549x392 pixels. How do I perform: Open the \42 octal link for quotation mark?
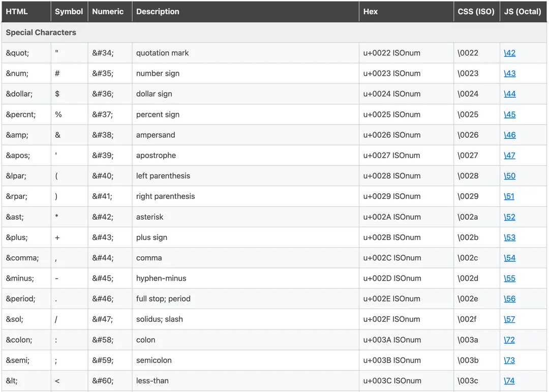coord(509,53)
